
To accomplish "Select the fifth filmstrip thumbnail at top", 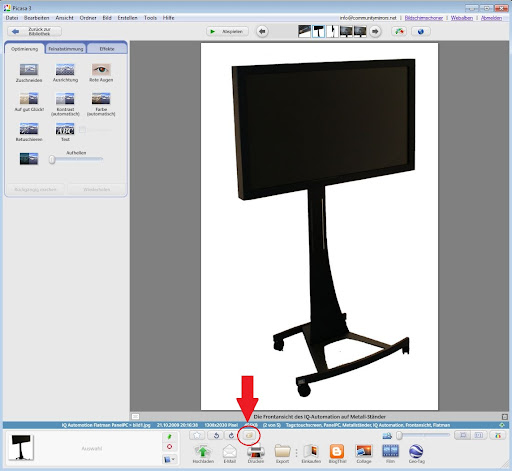I will 360,31.
